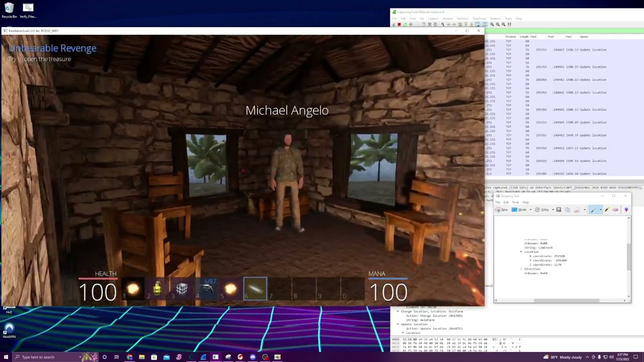Open Wireshark Analyze menu
This screenshot has width=644, height=362.
point(447,19)
